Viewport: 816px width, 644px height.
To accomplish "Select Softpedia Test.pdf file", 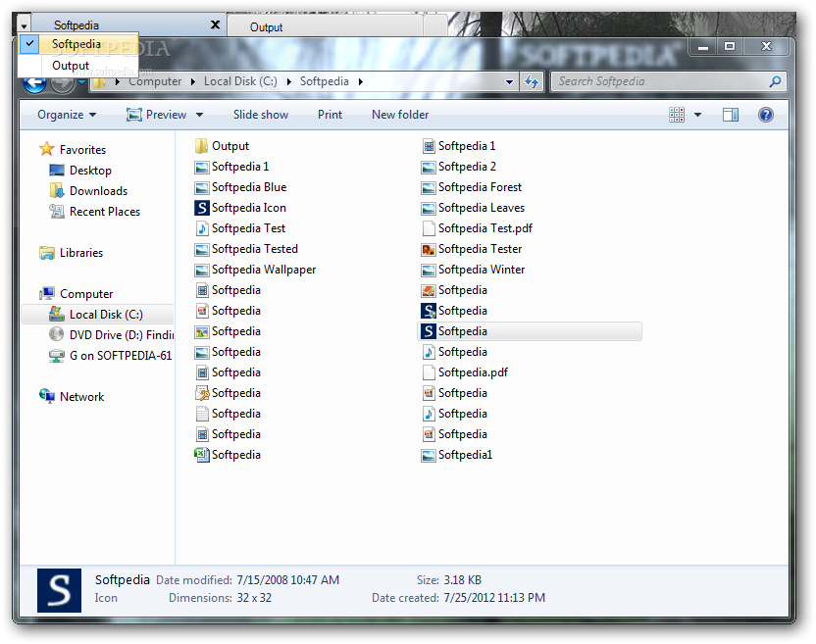I will pyautogui.click(x=477, y=228).
